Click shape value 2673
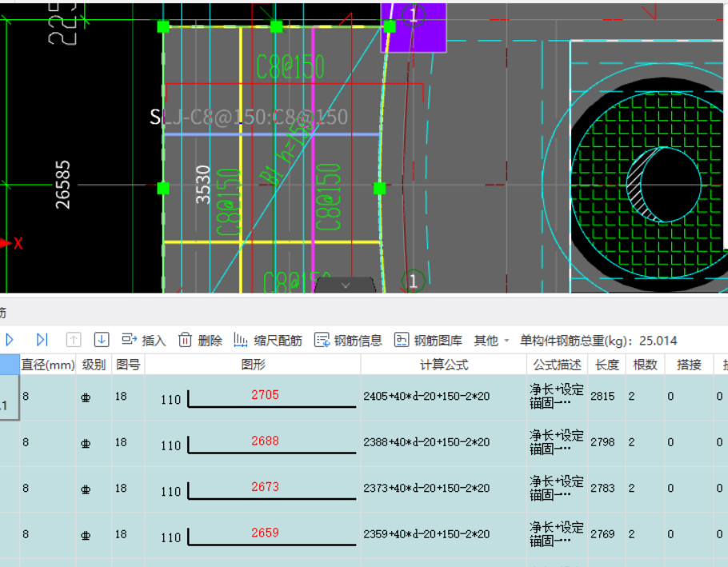Viewport: 728px width, 567px height. [265, 487]
